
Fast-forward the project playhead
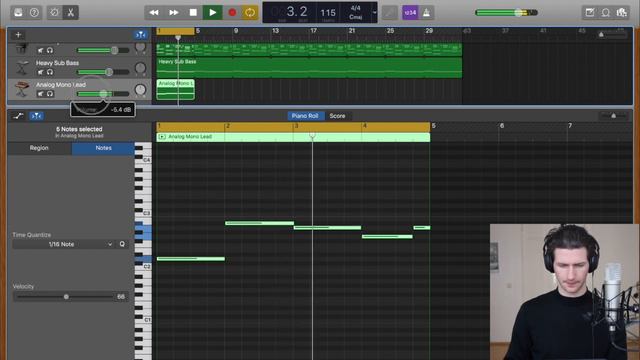point(173,13)
